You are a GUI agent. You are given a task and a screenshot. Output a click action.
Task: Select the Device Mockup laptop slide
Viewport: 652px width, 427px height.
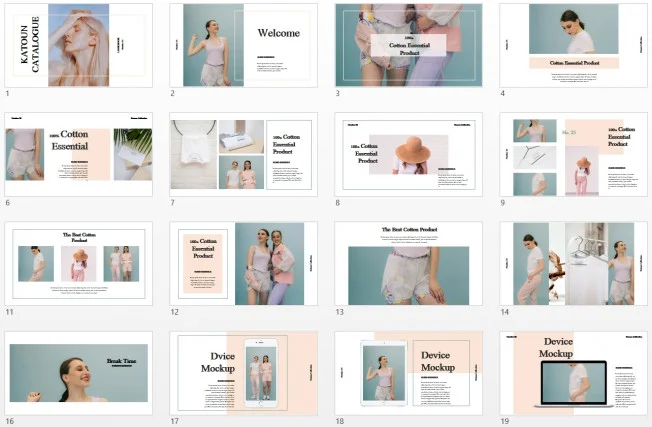573,372
